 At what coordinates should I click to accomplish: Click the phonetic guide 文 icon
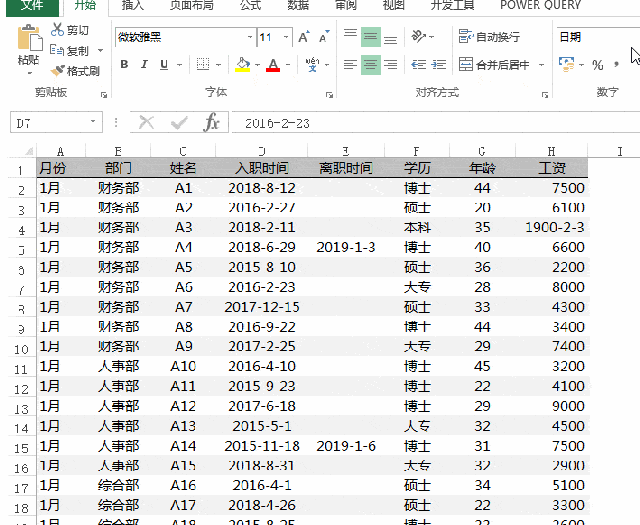[x=313, y=64]
